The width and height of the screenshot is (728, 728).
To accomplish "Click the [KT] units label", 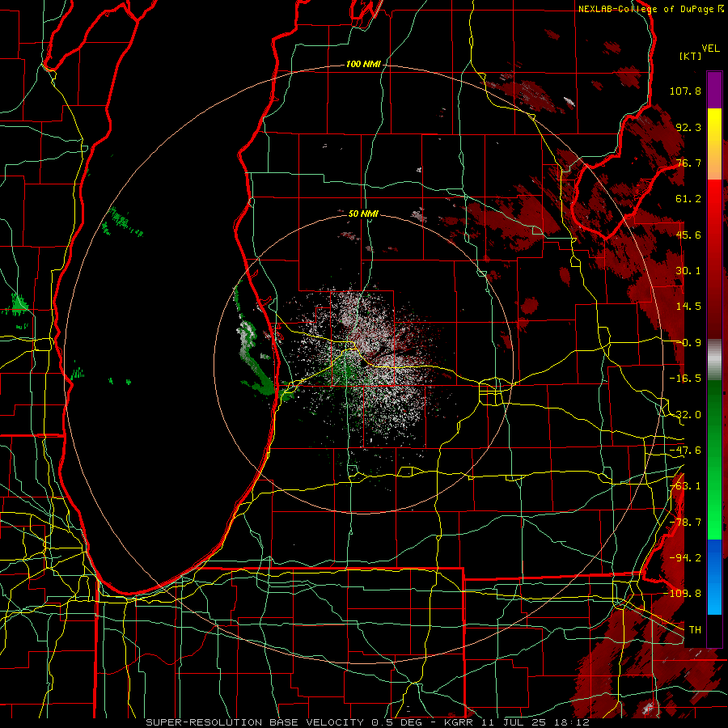I will 691,56.
